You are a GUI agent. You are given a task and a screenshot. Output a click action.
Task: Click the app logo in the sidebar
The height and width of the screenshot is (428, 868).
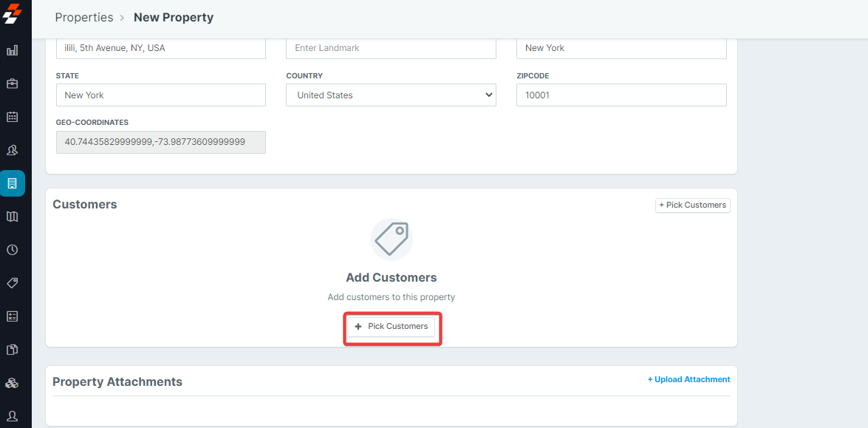[13, 13]
